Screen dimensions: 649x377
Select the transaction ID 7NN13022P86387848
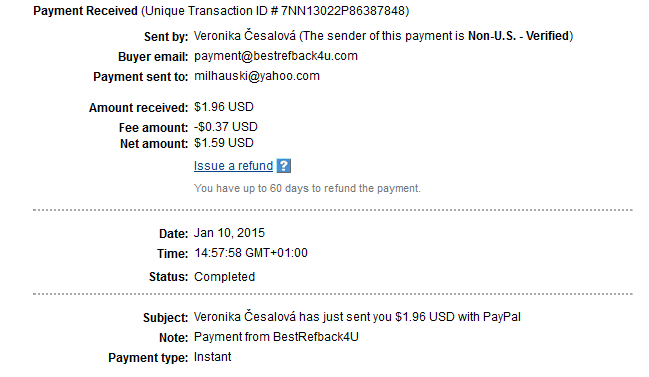[x=343, y=11]
